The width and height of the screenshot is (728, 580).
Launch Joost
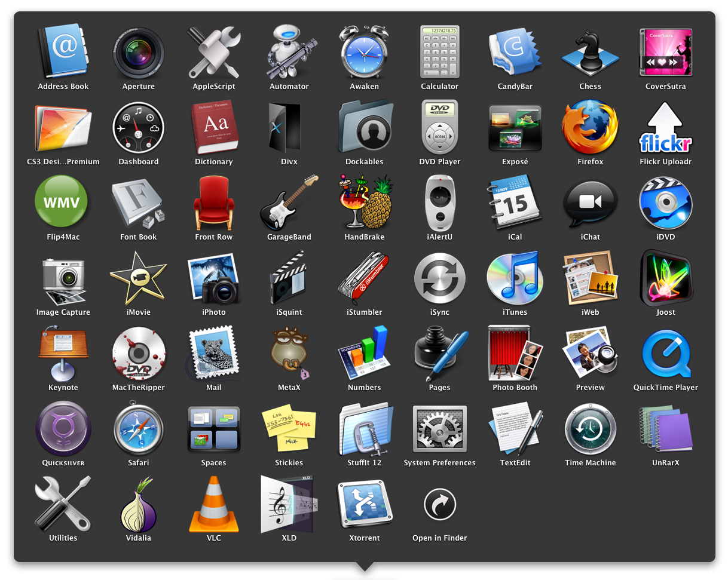666,278
